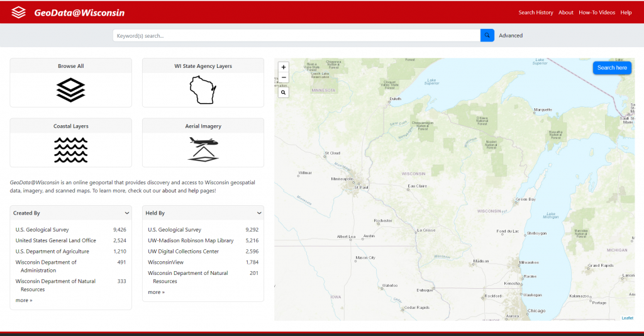Filter Created By U.S. Geological Survey

click(x=42, y=230)
